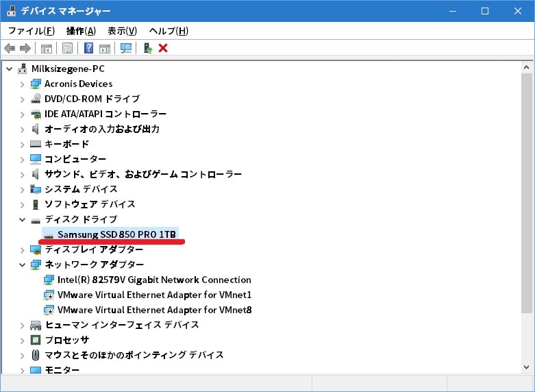
Task: Expand IDE ATA/ATAPI コントローラー node
Action: point(22,114)
